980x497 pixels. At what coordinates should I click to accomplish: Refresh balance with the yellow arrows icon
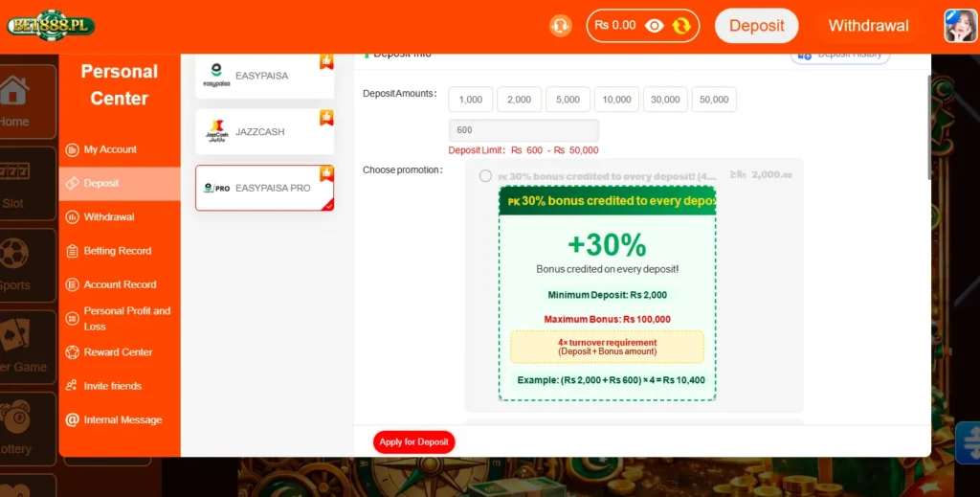pos(681,26)
